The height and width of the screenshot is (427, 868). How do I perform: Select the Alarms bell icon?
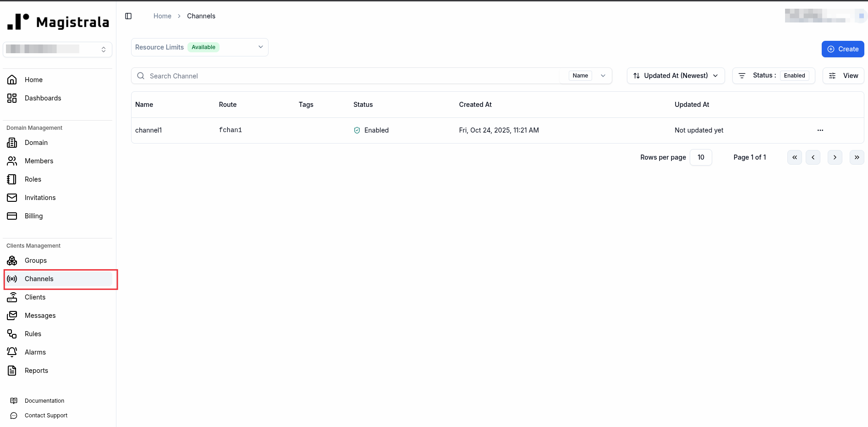click(12, 352)
